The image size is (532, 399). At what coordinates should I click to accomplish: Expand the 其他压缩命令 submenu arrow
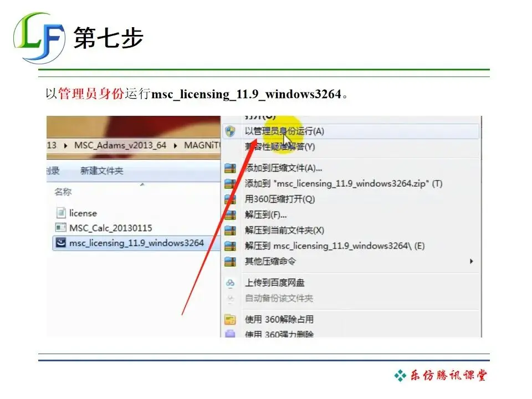coord(471,261)
